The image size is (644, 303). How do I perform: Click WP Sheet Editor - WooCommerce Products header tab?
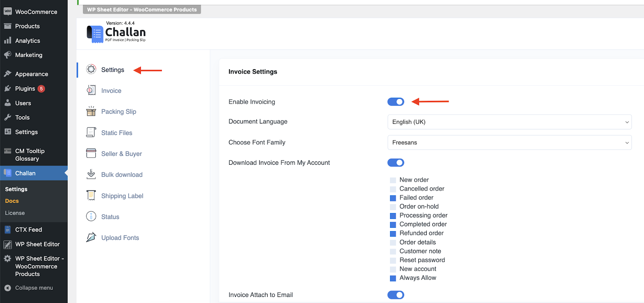pyautogui.click(x=142, y=10)
